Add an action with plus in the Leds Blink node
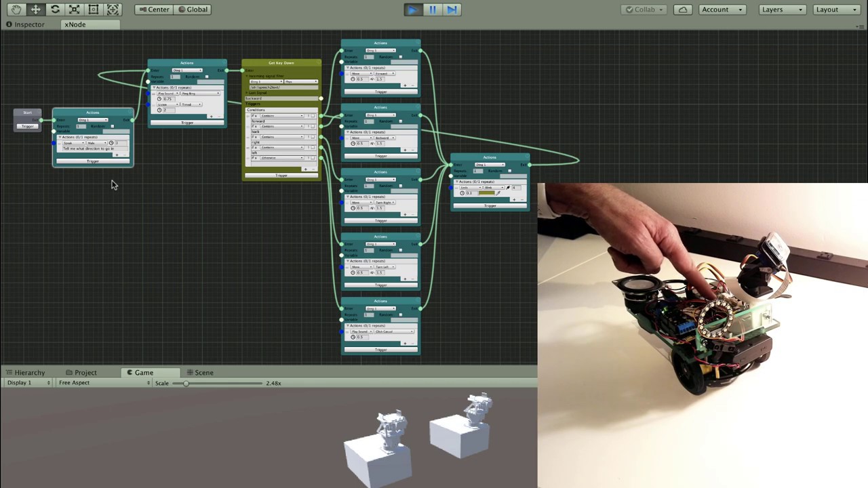 [514, 199]
